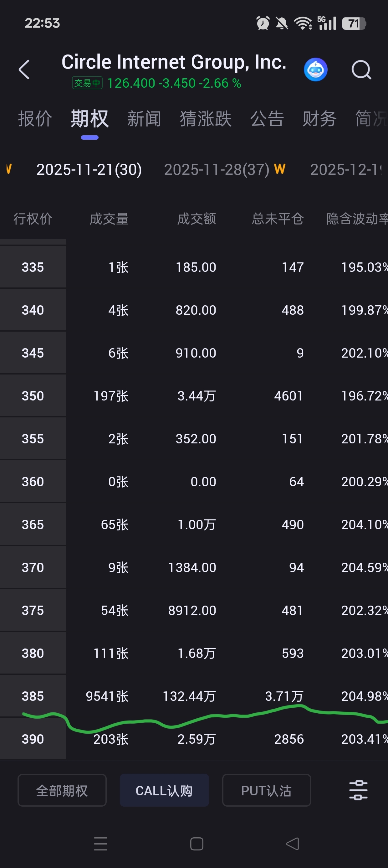Open the options filter settings icon
The width and height of the screenshot is (388, 868).
pos(358,790)
